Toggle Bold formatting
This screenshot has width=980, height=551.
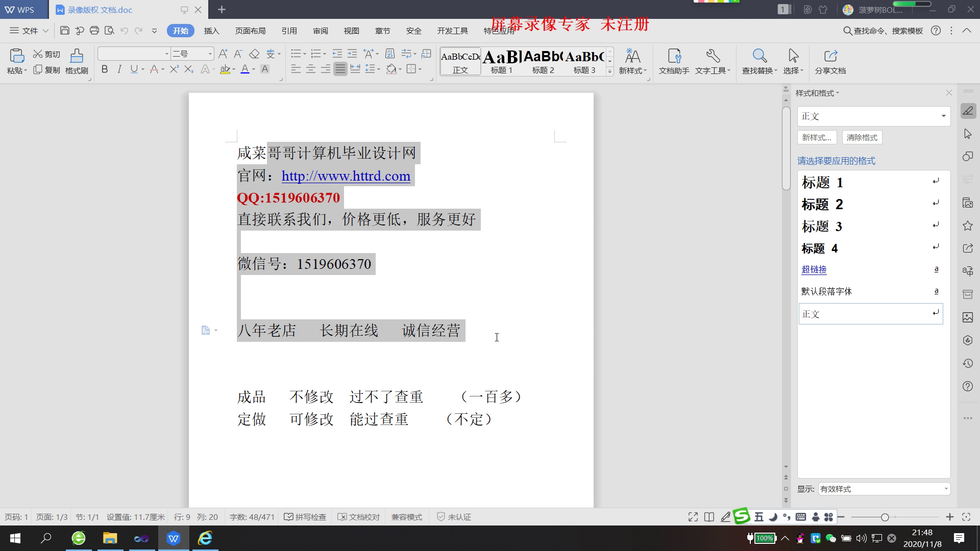105,69
